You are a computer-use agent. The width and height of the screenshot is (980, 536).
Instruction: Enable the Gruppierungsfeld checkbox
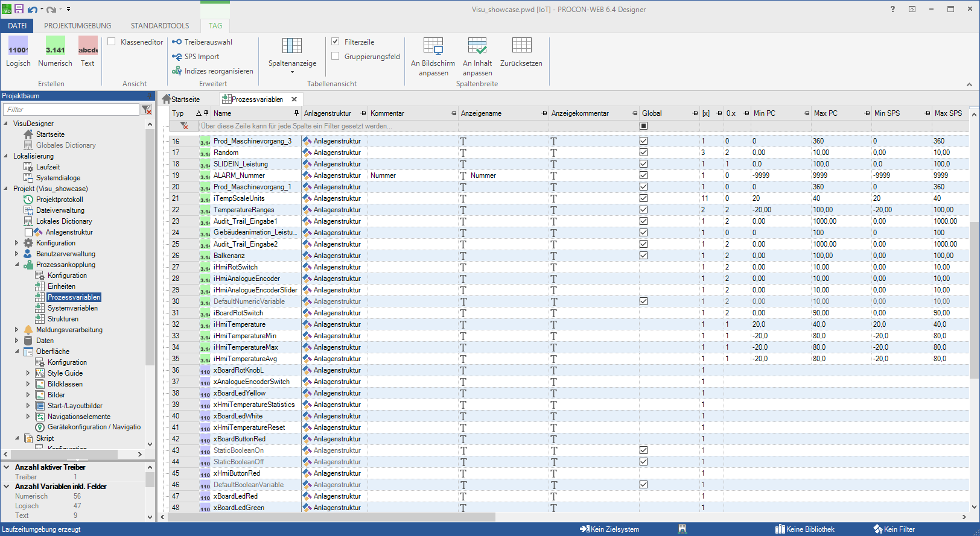coord(336,57)
